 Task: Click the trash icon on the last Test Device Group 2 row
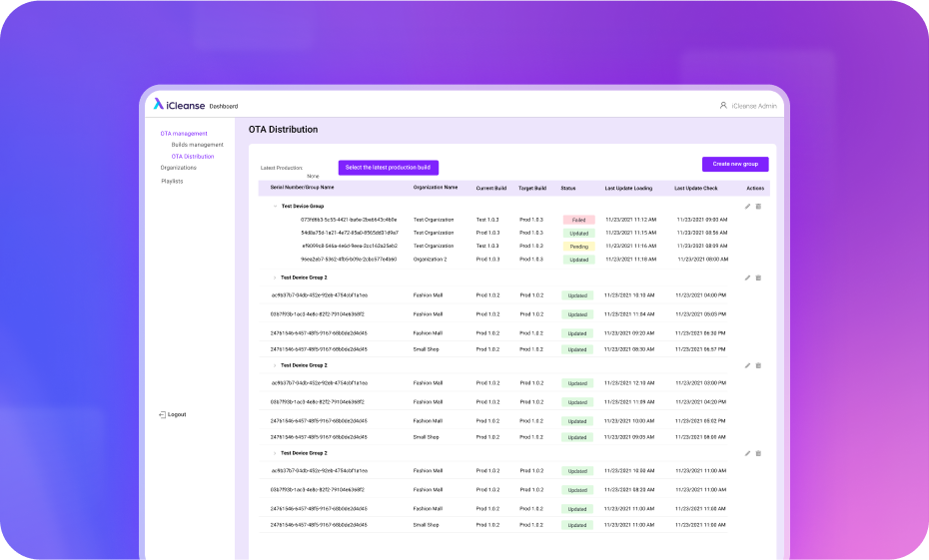click(x=758, y=453)
